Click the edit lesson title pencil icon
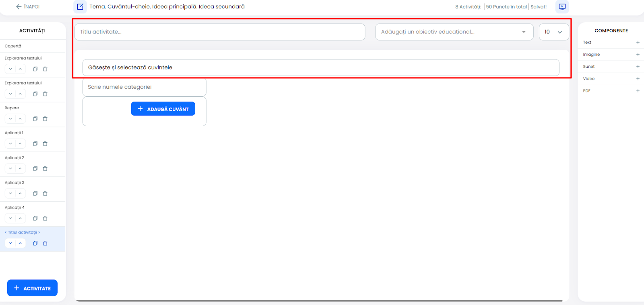 point(80,7)
